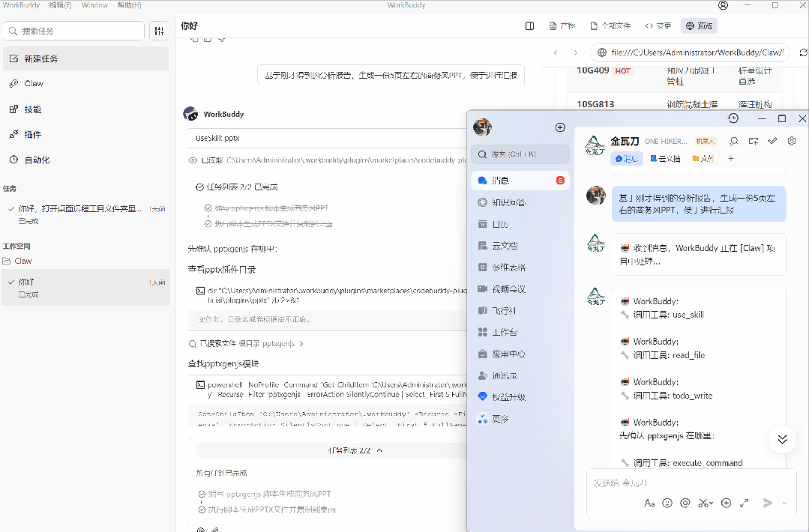Viewport: 809px width, 532px height.
Task: Switch to 文件 tab in 金瓦刀 chat
Action: [x=703, y=159]
